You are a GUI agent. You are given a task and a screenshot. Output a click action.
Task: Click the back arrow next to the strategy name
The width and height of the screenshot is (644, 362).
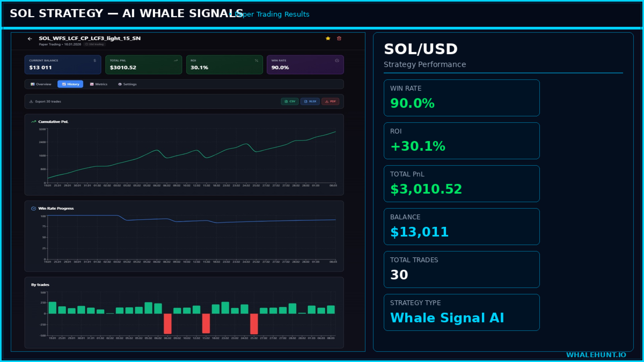point(30,39)
